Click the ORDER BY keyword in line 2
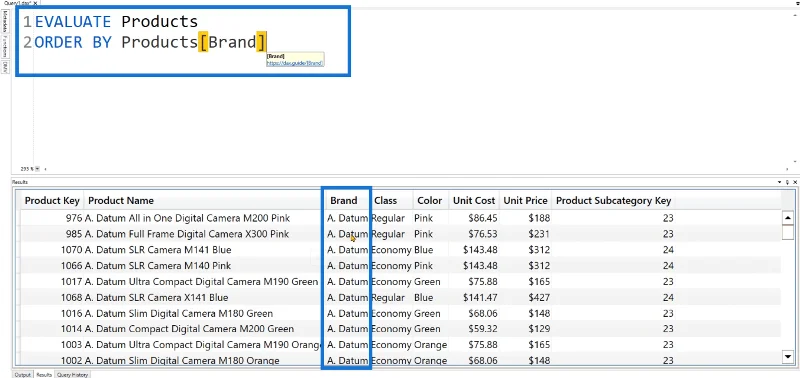800x378 pixels. point(73,42)
